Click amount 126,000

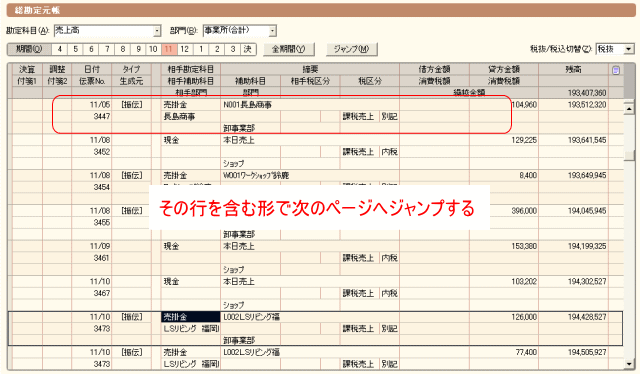524,317
